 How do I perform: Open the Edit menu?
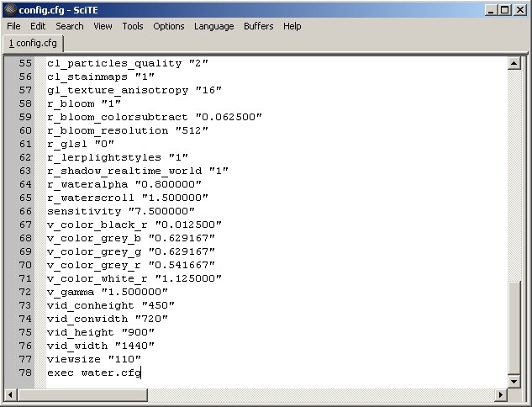pyautogui.click(x=39, y=26)
